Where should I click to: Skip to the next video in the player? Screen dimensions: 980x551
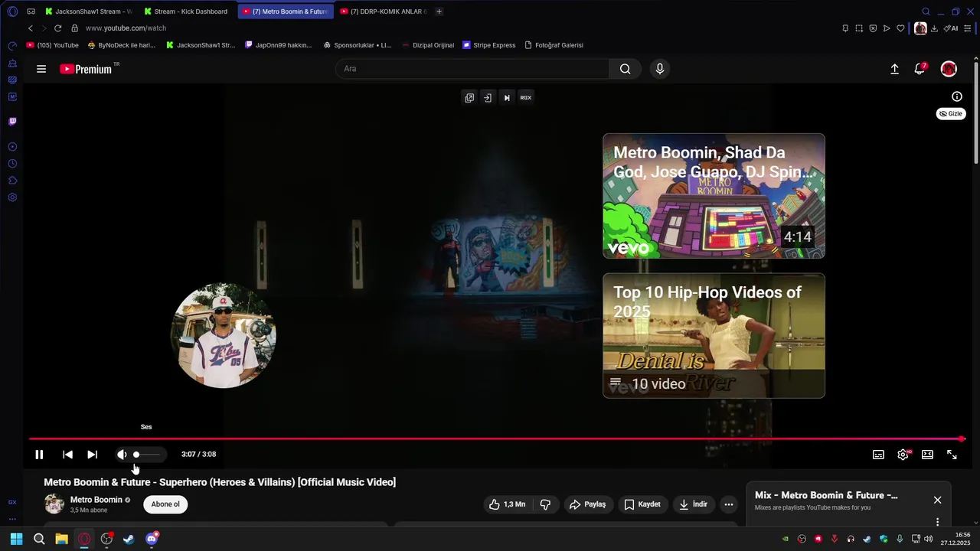click(x=92, y=455)
